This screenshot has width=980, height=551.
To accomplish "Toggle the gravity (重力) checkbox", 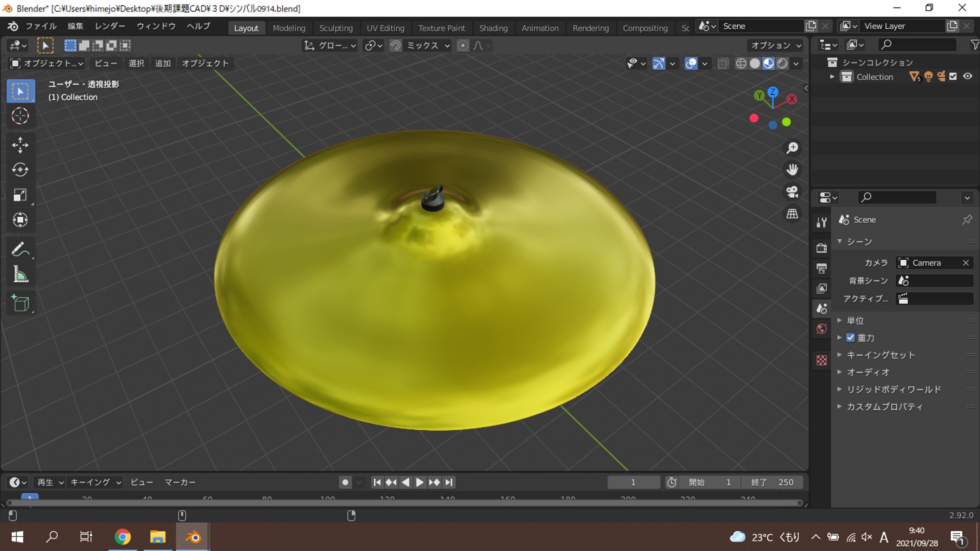I will (850, 337).
